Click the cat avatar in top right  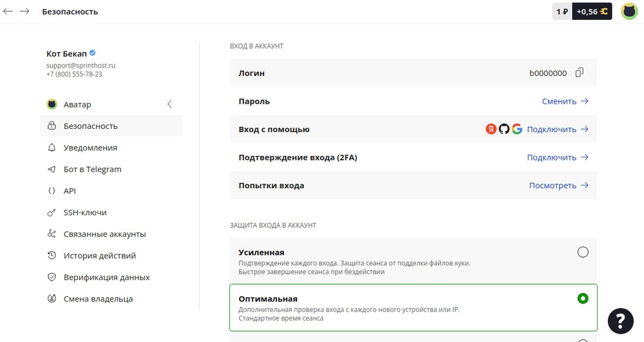pos(629,12)
